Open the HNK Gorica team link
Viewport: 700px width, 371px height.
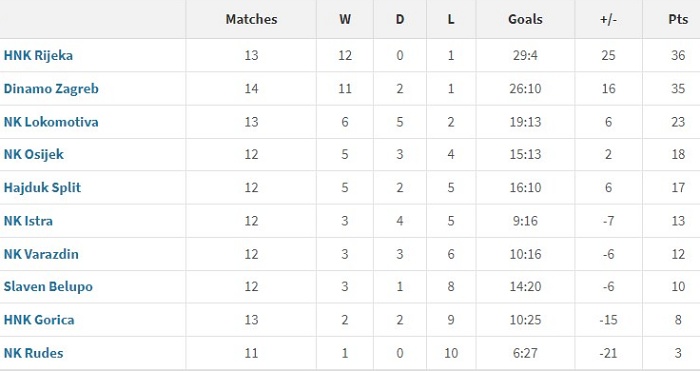(39, 320)
